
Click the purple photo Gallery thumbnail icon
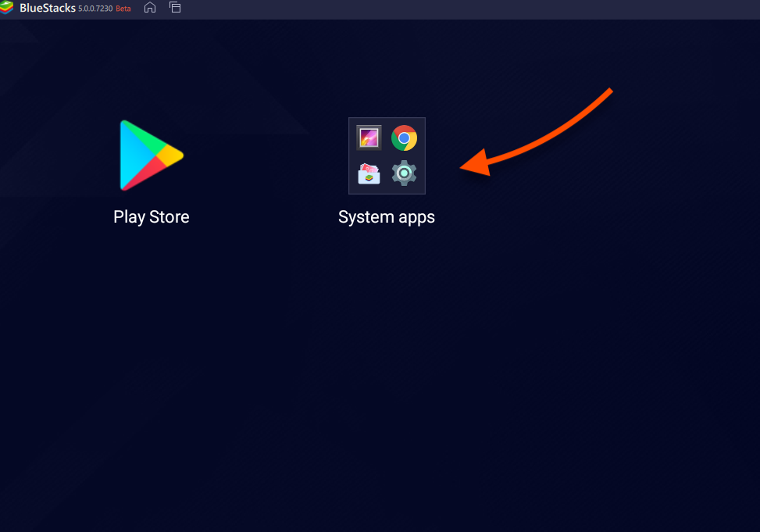(367, 137)
